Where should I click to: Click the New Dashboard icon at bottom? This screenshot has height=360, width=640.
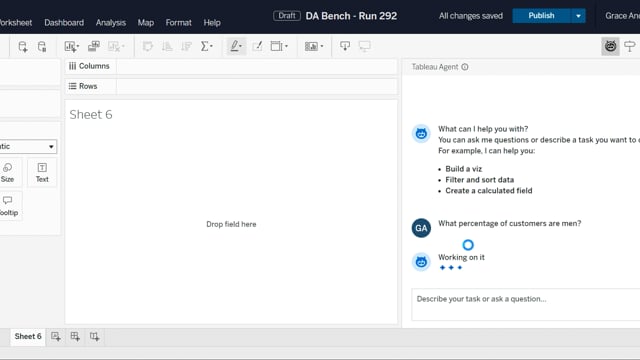pos(75,336)
